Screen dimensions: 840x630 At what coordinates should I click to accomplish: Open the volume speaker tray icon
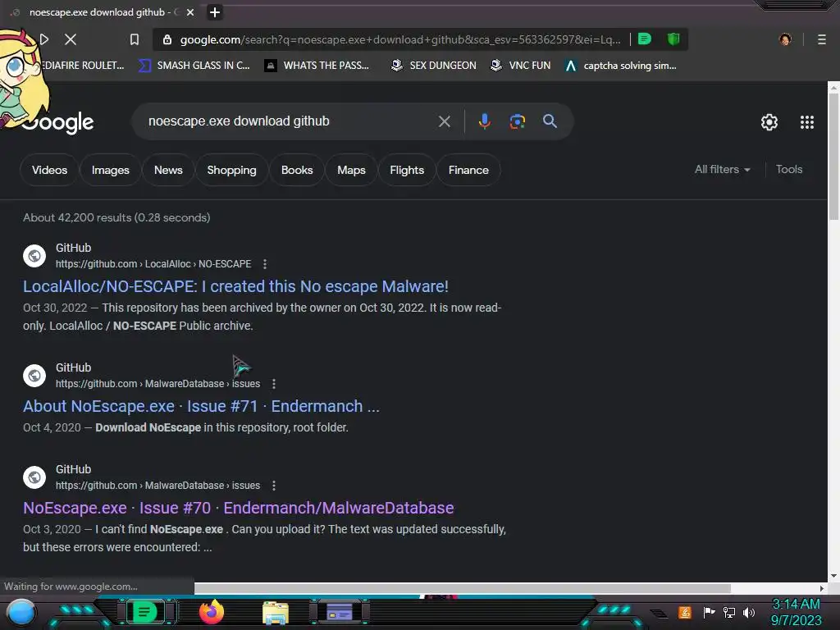(748, 612)
